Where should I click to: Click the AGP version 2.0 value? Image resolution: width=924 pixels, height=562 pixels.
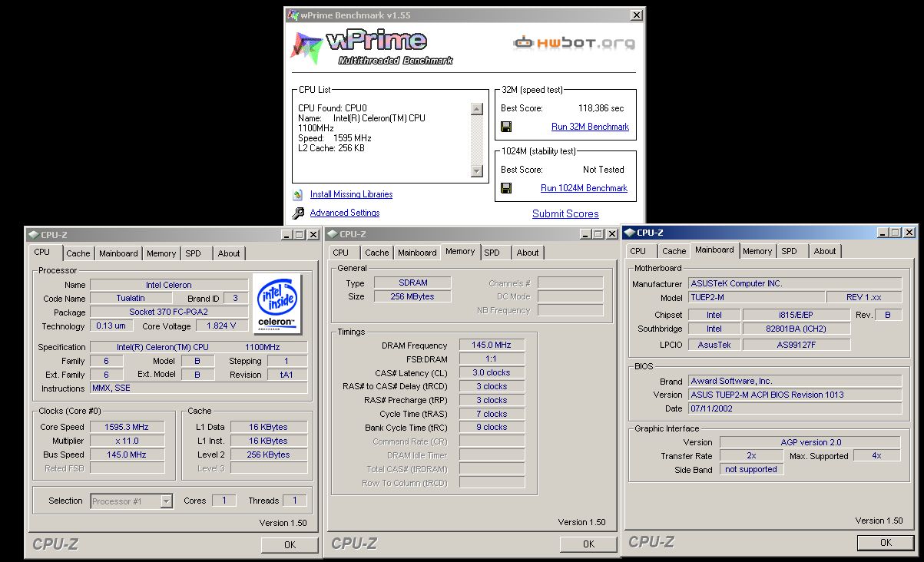(810, 442)
